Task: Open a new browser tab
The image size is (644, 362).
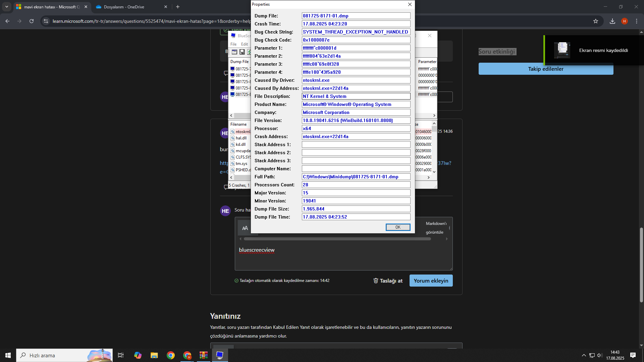Action: [178, 7]
